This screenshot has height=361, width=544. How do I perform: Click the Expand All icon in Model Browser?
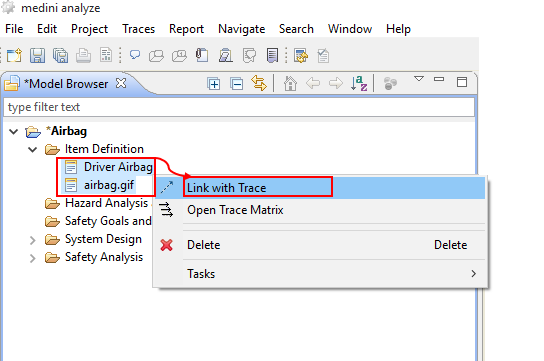[214, 84]
